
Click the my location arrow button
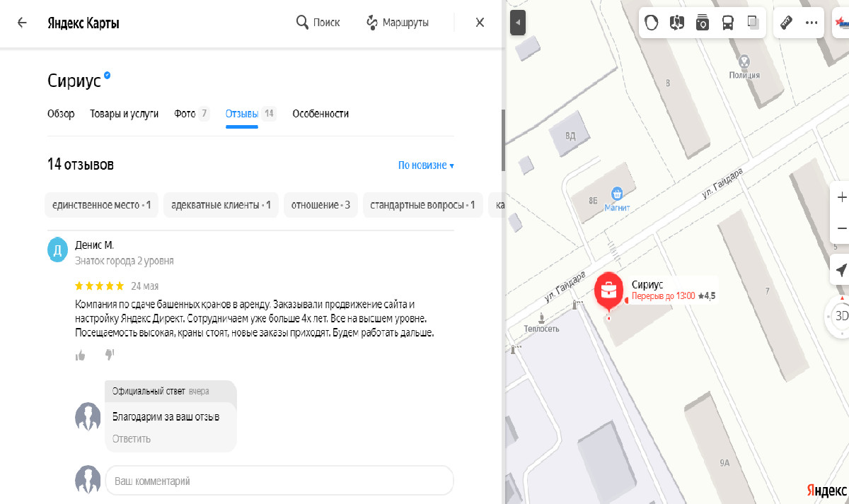[841, 270]
